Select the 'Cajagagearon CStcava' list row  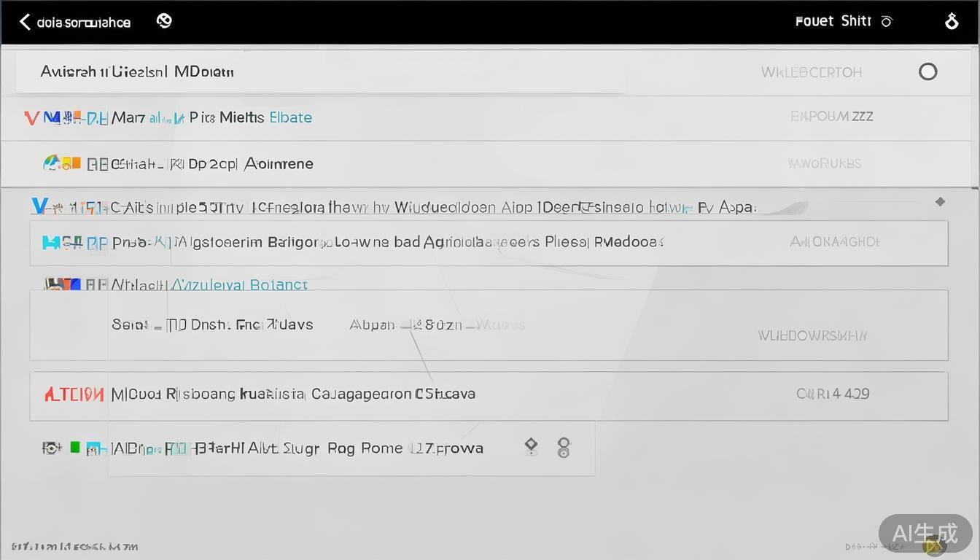point(393,394)
